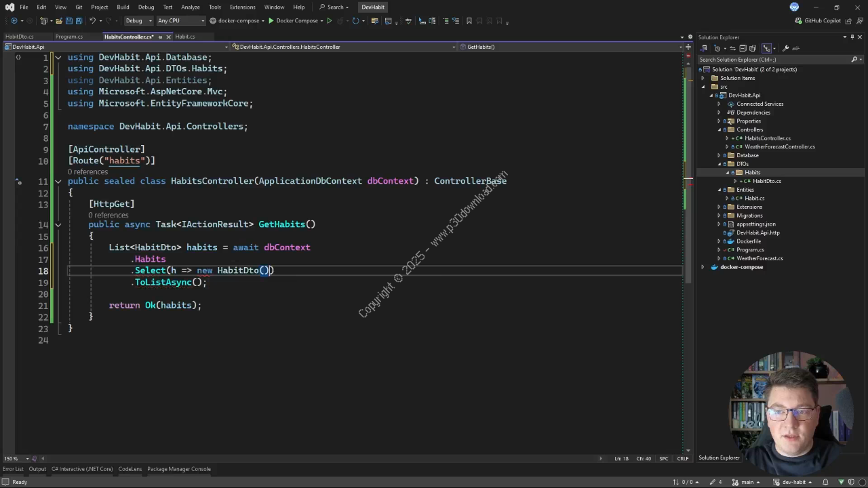Image resolution: width=868 pixels, height=488 pixels.
Task: Click the 0 references CodeLens above GetHabits
Action: click(108, 215)
